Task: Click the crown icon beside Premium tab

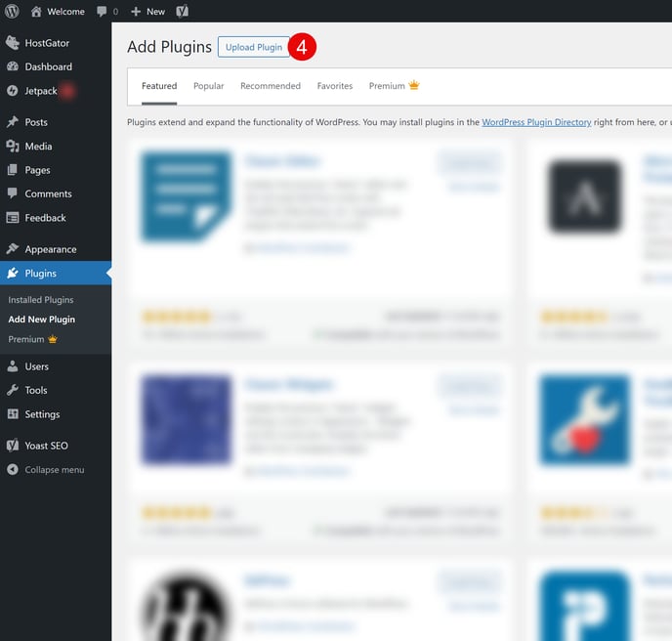Action: pos(414,85)
